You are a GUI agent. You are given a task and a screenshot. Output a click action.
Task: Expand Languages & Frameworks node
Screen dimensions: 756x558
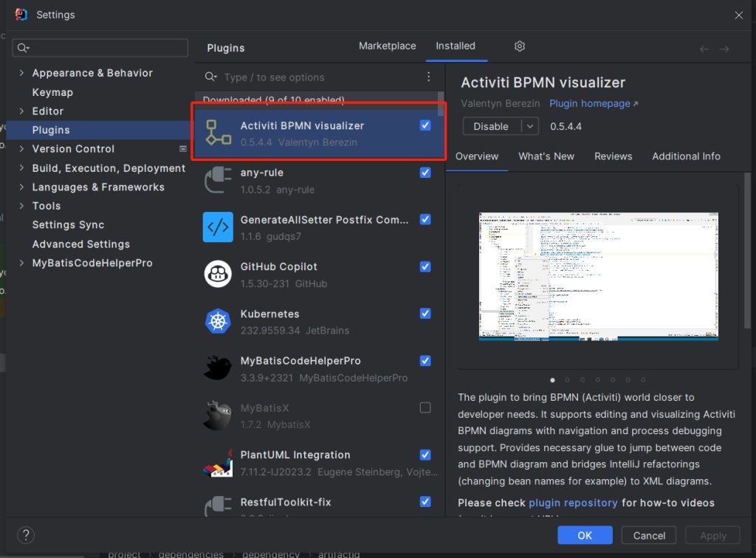pos(21,187)
